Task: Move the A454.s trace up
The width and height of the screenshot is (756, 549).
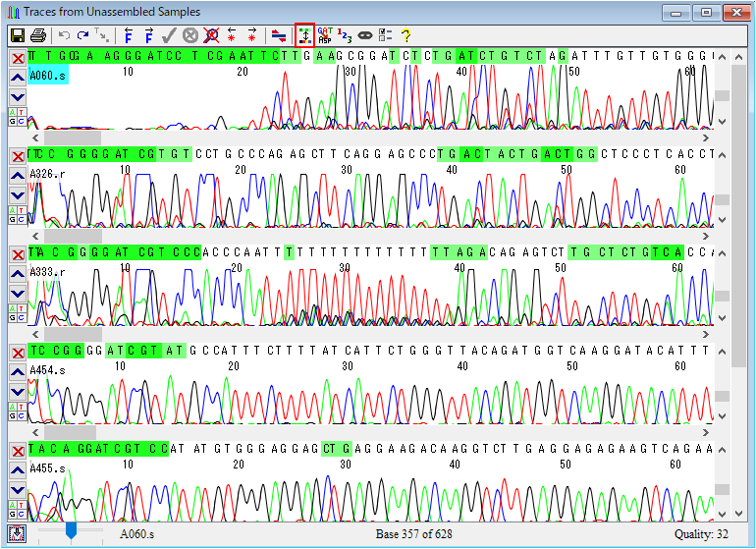Action: pos(18,372)
